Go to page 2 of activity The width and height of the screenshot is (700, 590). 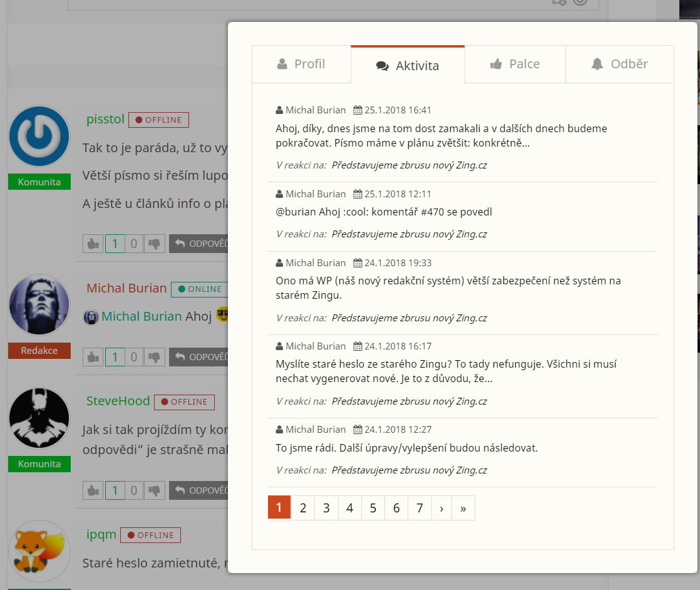[303, 508]
